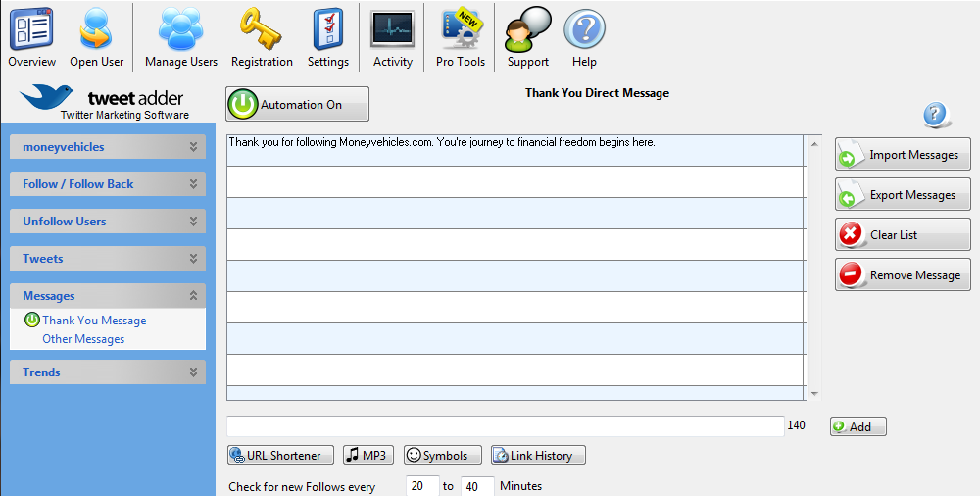
Task: Click the maximum minutes field showing 40
Action: point(477,486)
